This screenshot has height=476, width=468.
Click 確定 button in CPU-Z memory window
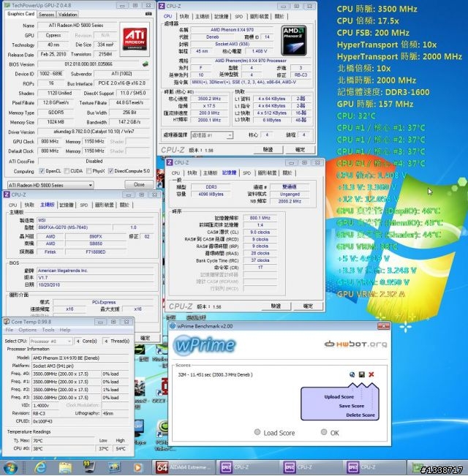point(308,306)
